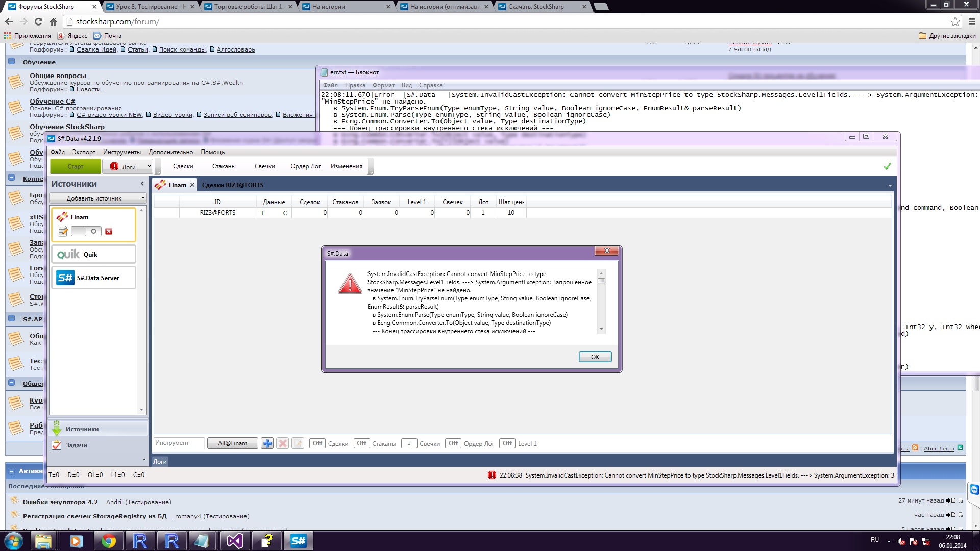This screenshot has height=551, width=980.
Task: Expand the Логи dropdown in toolbar
Action: (x=149, y=166)
